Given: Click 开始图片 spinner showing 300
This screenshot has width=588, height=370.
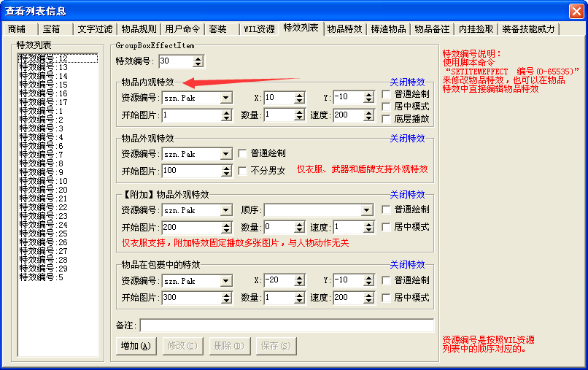Looking at the screenshot, I should point(226,298).
